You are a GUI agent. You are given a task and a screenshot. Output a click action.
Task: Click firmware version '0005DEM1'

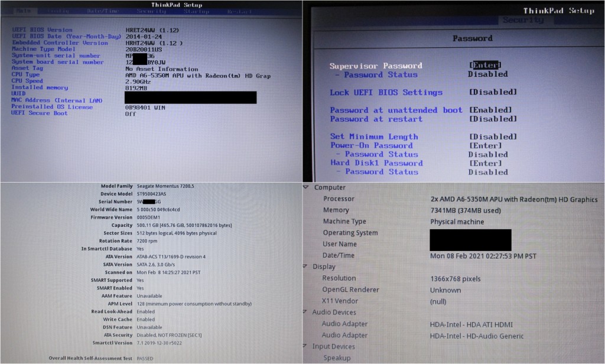tap(148, 217)
